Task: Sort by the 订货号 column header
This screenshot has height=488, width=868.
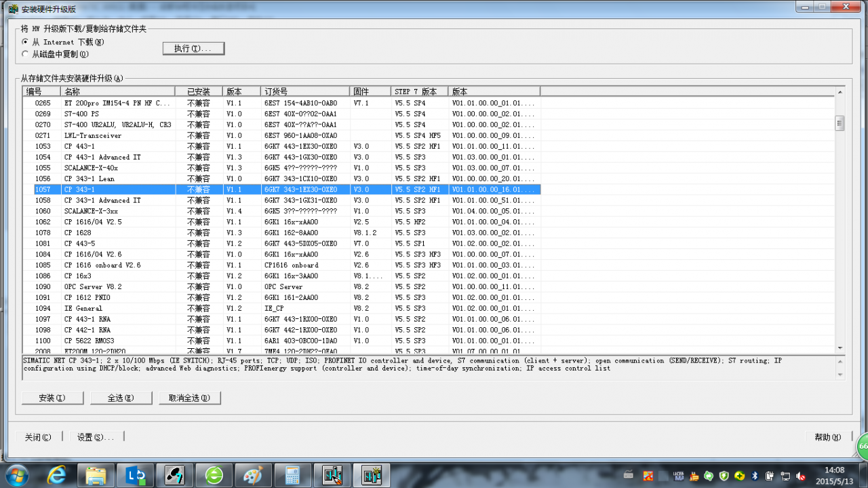Action: (306, 91)
